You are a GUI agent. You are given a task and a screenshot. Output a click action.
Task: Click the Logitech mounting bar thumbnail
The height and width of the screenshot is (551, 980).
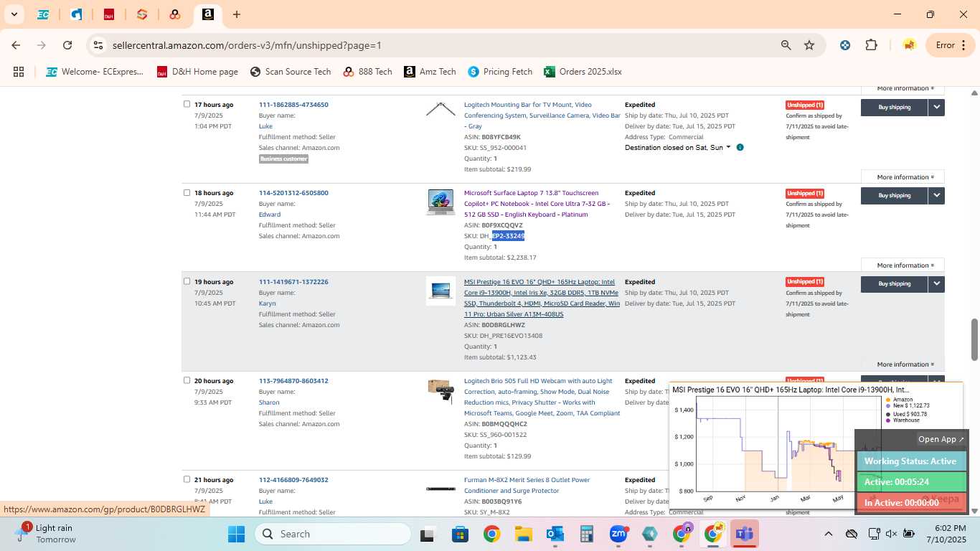440,110
